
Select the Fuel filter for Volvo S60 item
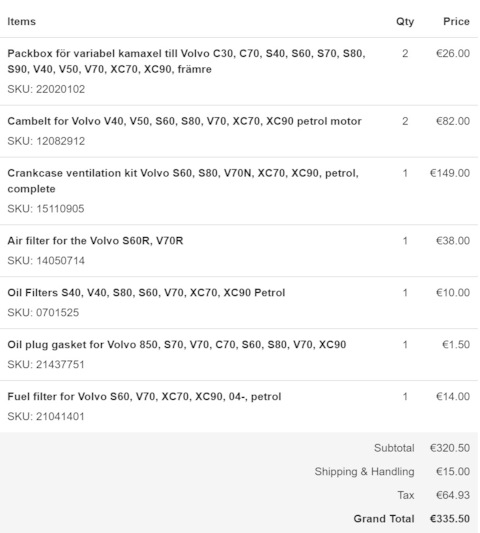point(144,397)
